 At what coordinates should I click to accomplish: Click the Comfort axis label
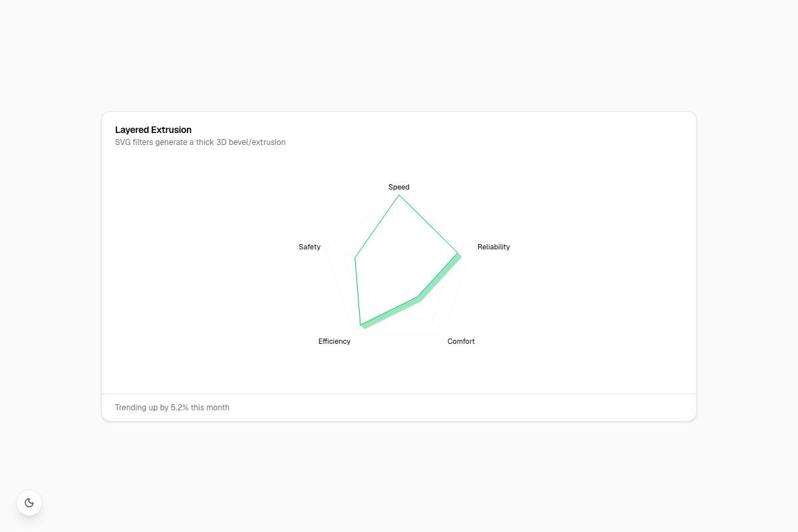461,341
